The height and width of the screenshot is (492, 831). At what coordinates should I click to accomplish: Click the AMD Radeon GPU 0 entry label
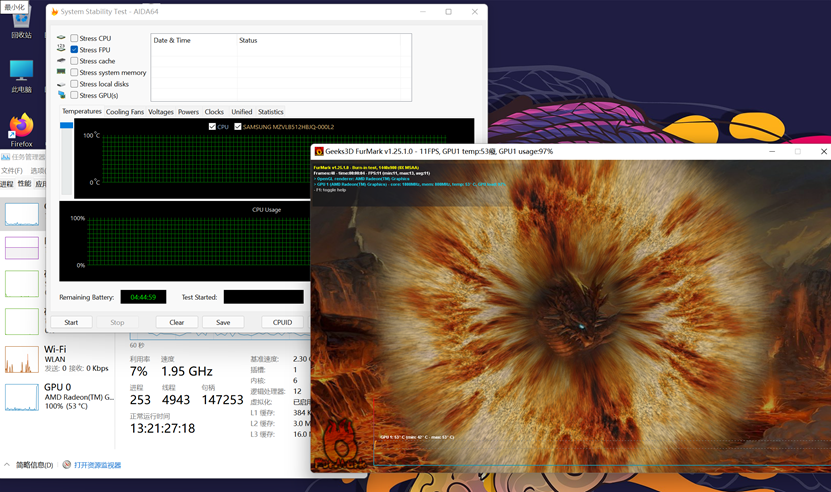79,397
